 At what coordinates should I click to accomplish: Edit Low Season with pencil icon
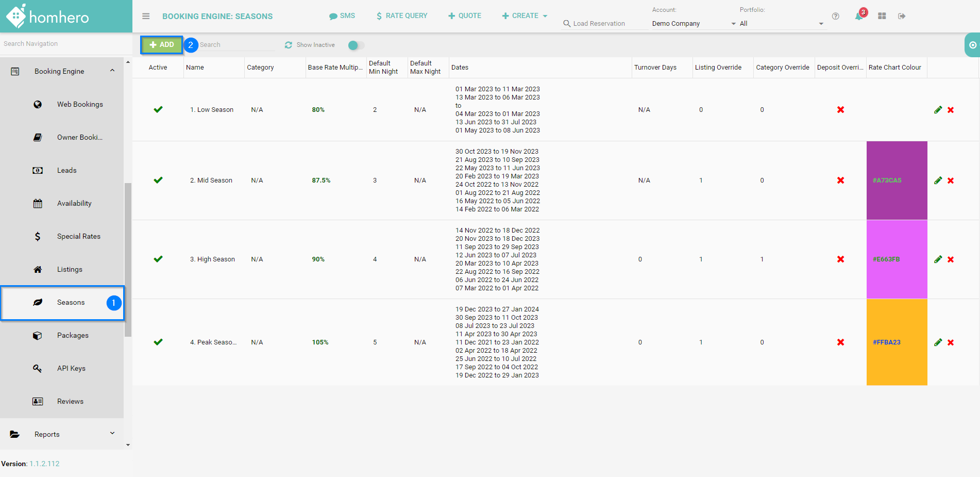click(938, 110)
